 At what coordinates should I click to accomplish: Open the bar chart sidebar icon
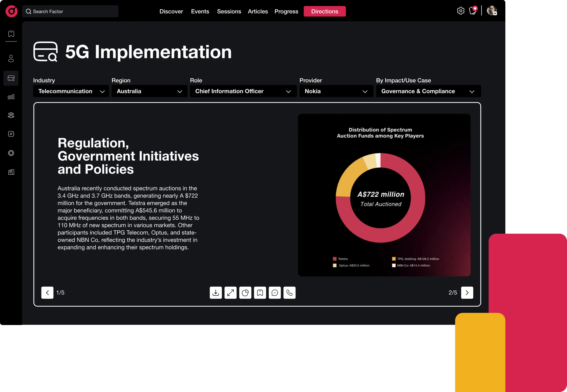tap(11, 97)
